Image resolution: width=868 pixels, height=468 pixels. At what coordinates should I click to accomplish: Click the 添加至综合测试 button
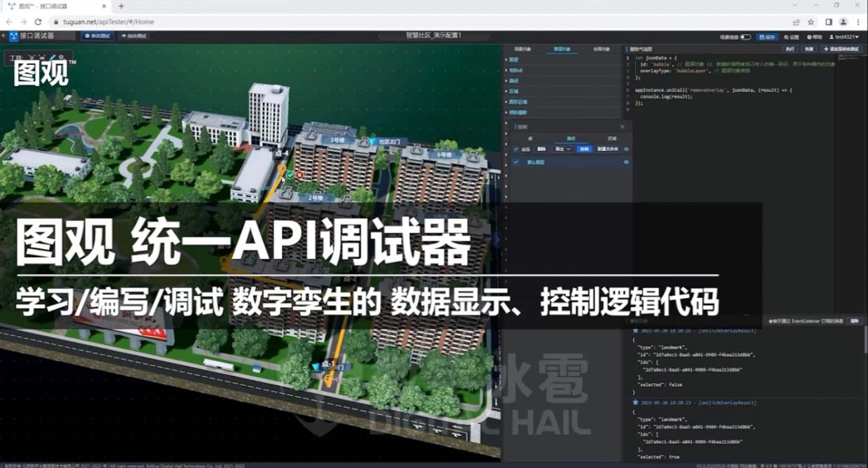(842, 49)
